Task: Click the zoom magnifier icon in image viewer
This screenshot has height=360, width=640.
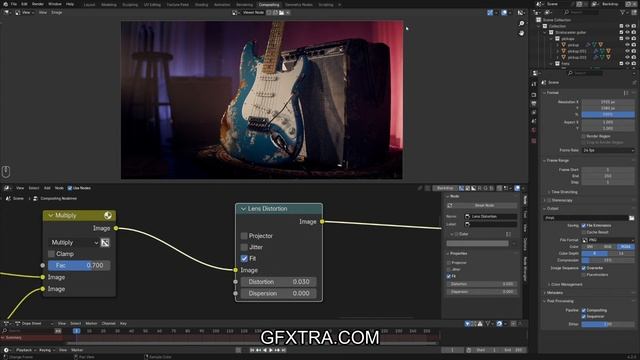Action: point(521,24)
